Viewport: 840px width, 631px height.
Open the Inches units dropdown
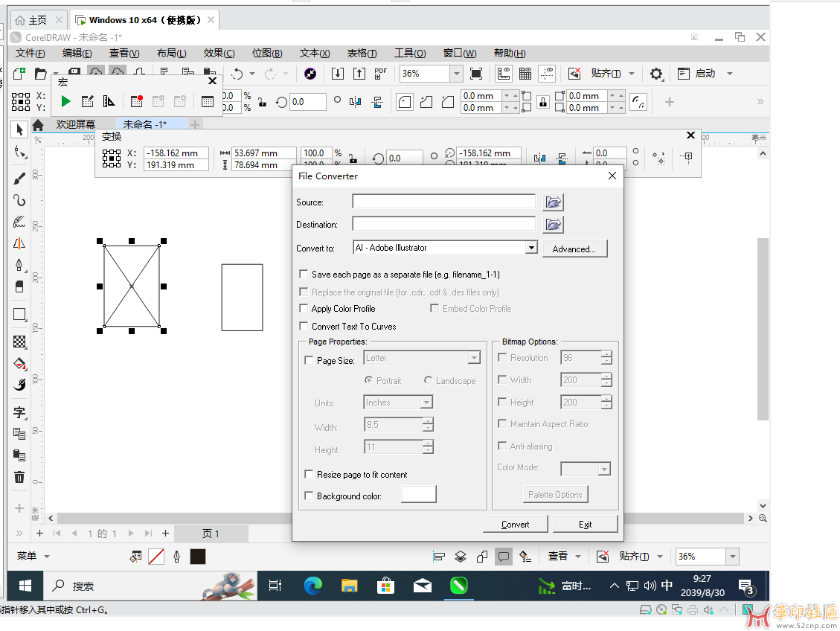click(426, 403)
